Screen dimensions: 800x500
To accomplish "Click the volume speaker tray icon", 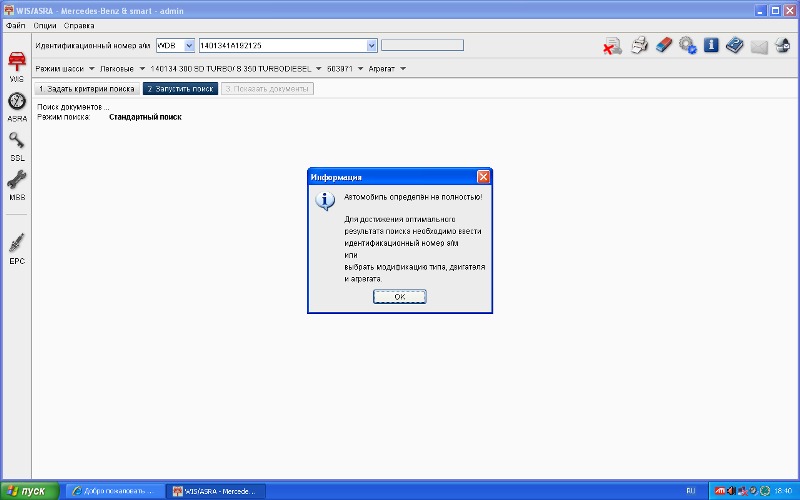I will click(x=731, y=491).
